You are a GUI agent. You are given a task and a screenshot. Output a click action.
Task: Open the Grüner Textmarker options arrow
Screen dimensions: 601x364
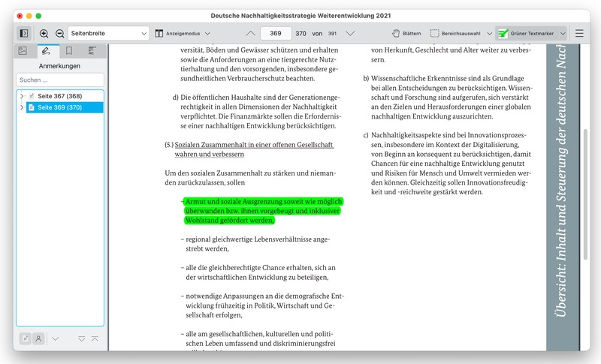coord(562,33)
